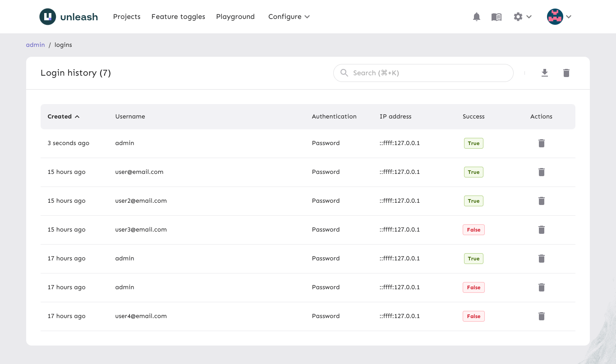Open the search magnifier in the search bar

pos(344,73)
